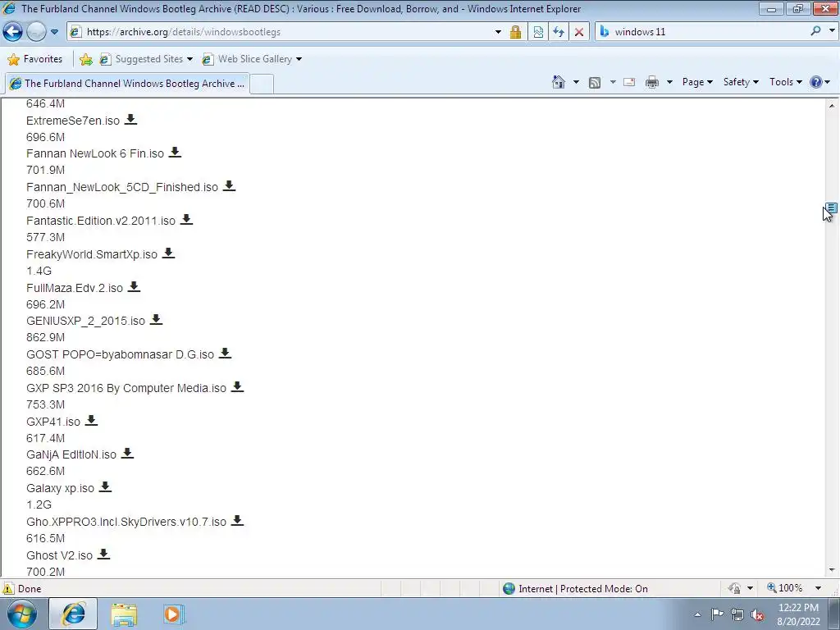
Task: Select The Furbland Channel Windows Bootleg Archive tab
Action: click(127, 84)
